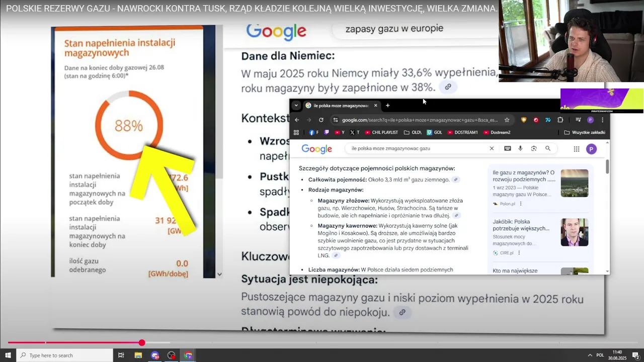Expand the 'Wszystkie zakładki' folder
This screenshot has height=362, width=644.
pos(585,132)
